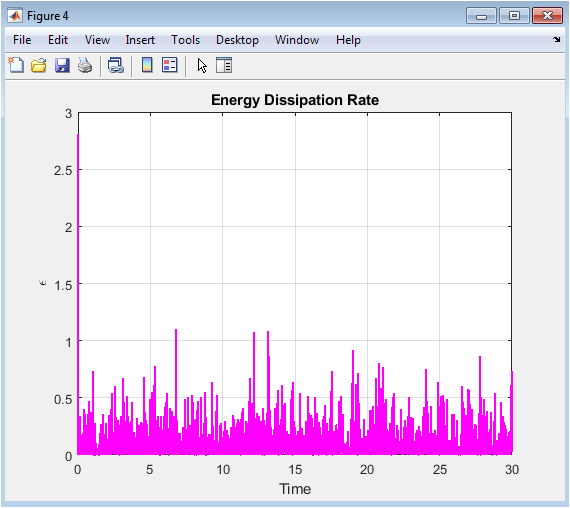570x508 pixels.
Task: Open the Help menu
Action: coord(348,40)
